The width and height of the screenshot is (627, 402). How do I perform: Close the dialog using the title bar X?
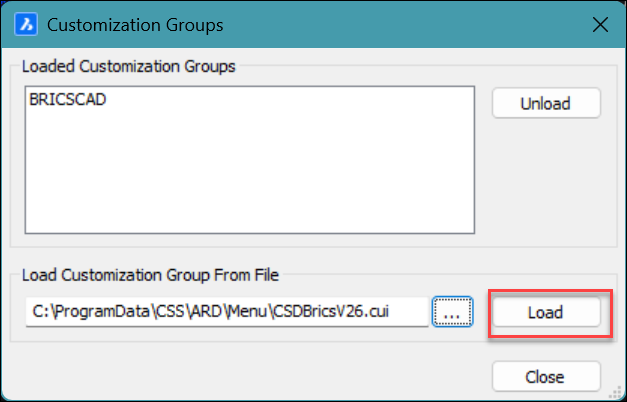point(600,23)
